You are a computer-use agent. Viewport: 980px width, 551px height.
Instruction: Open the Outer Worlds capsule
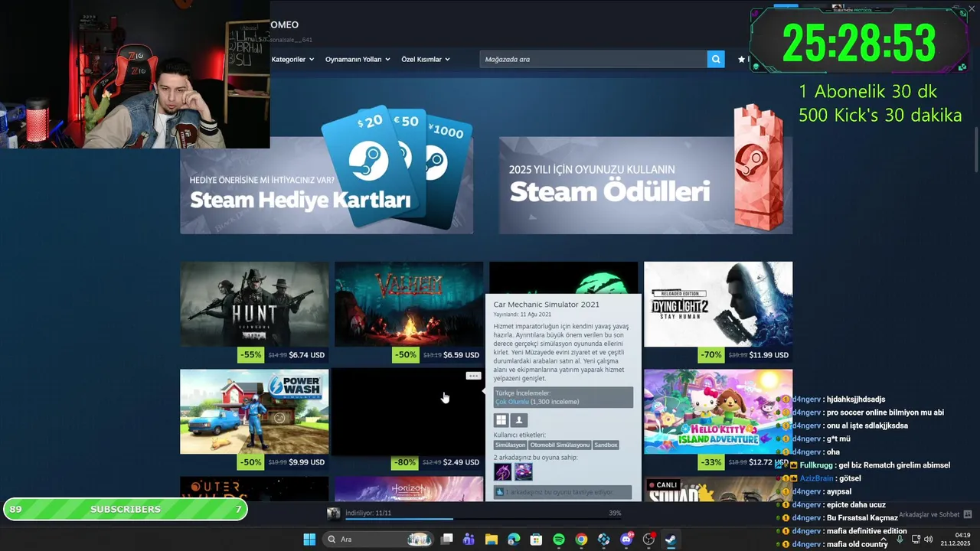254,489
